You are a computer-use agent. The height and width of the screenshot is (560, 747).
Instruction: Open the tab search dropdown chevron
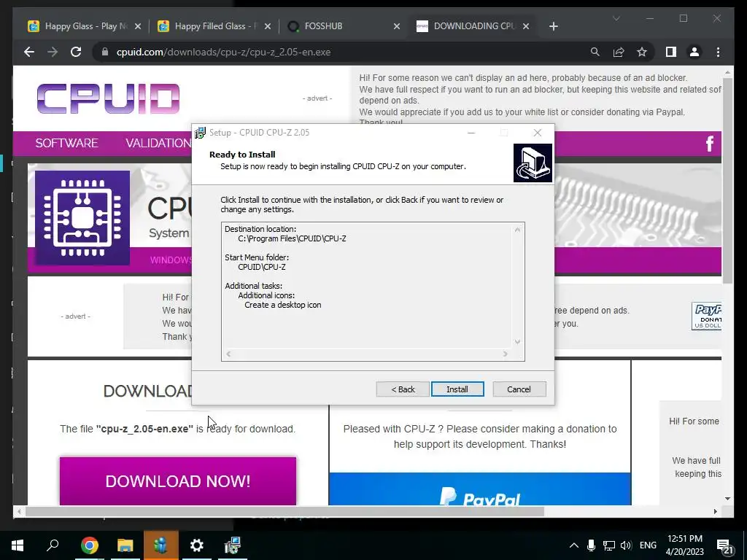click(x=616, y=18)
